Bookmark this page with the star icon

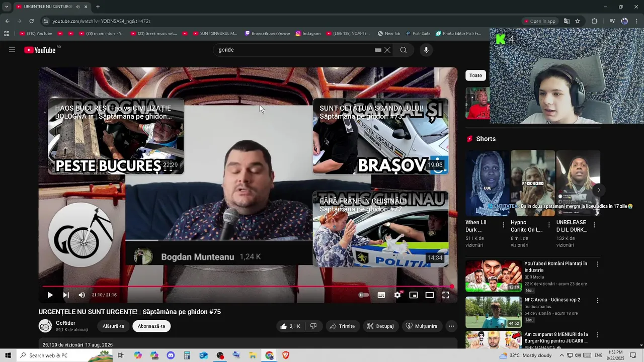coord(578,21)
